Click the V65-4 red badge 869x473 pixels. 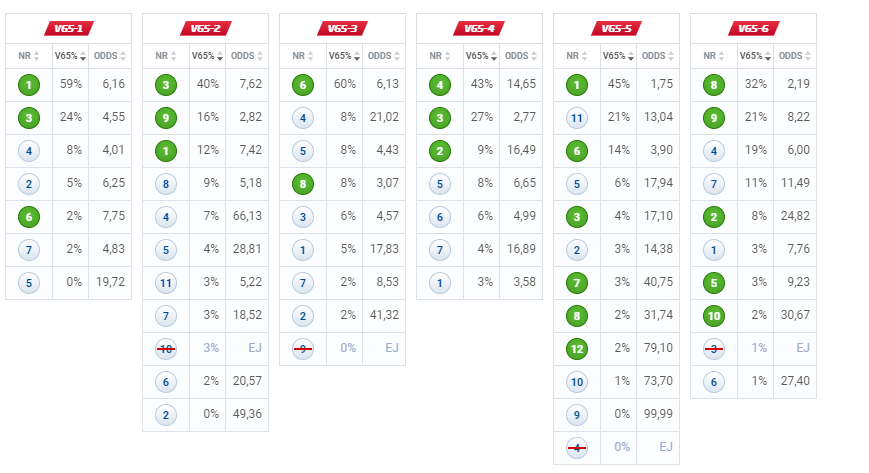(479, 28)
